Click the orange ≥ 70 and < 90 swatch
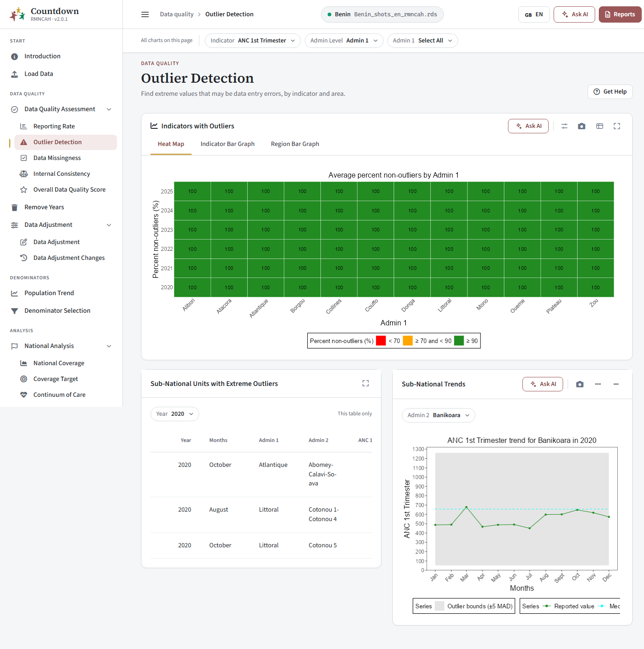This screenshot has height=649, width=644. click(408, 341)
